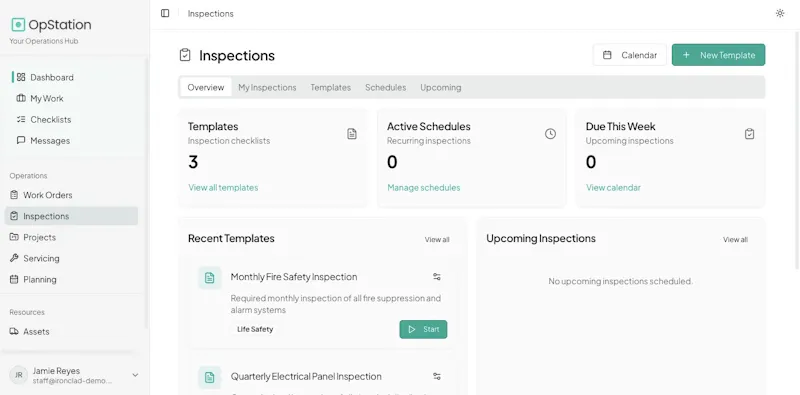The width and height of the screenshot is (800, 395).
Task: Open Dashboard in the sidebar
Action: (x=74, y=78)
